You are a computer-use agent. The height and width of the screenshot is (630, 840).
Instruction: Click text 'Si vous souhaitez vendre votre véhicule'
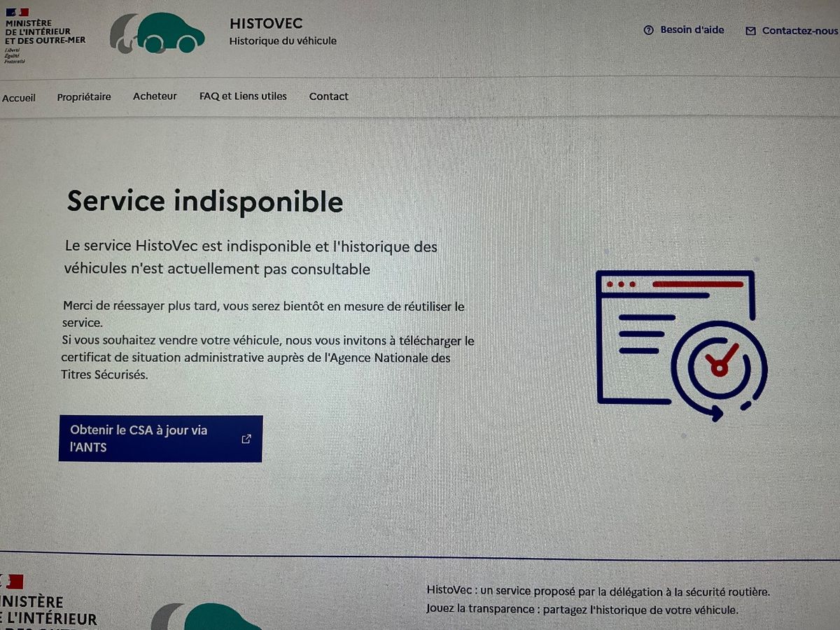point(171,340)
